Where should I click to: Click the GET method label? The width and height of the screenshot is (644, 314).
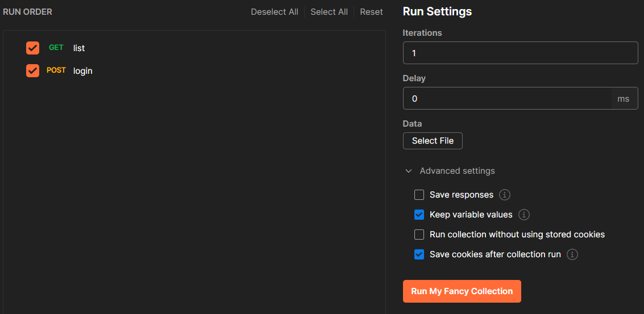coord(56,48)
